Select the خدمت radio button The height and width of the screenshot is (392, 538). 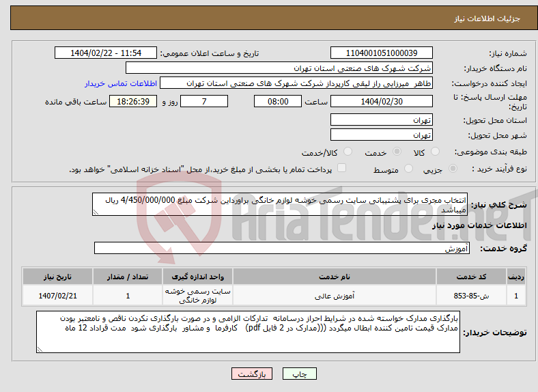(397, 152)
